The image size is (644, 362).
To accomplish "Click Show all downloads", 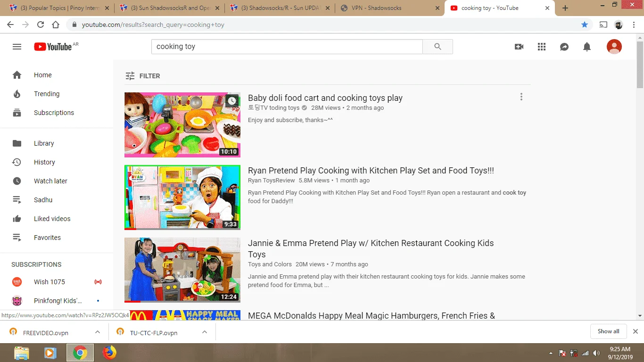I will [608, 331].
